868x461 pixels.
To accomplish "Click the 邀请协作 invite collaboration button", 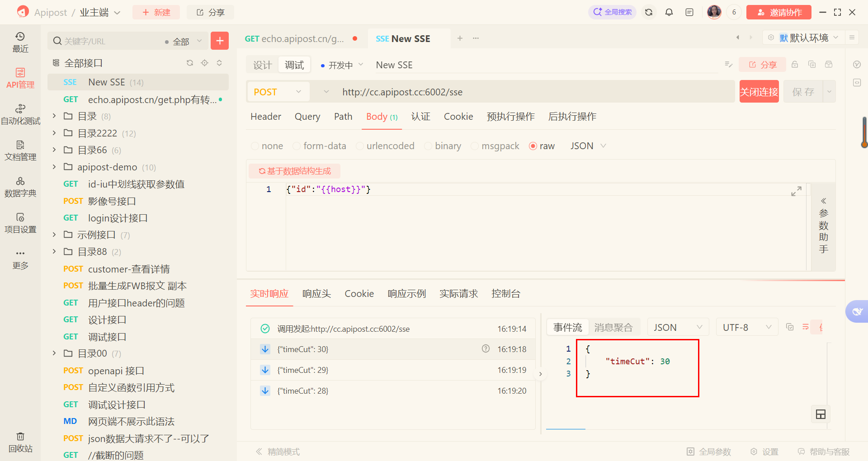I will [x=778, y=12].
